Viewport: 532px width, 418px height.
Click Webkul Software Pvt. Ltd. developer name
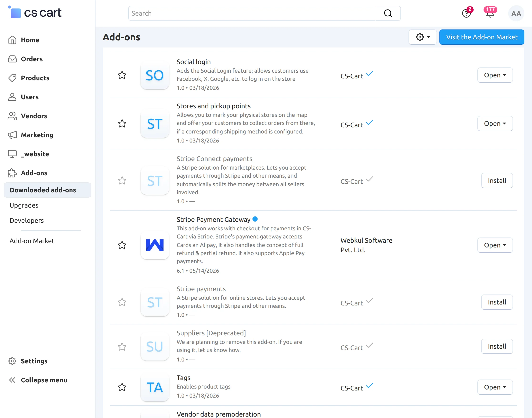366,245
